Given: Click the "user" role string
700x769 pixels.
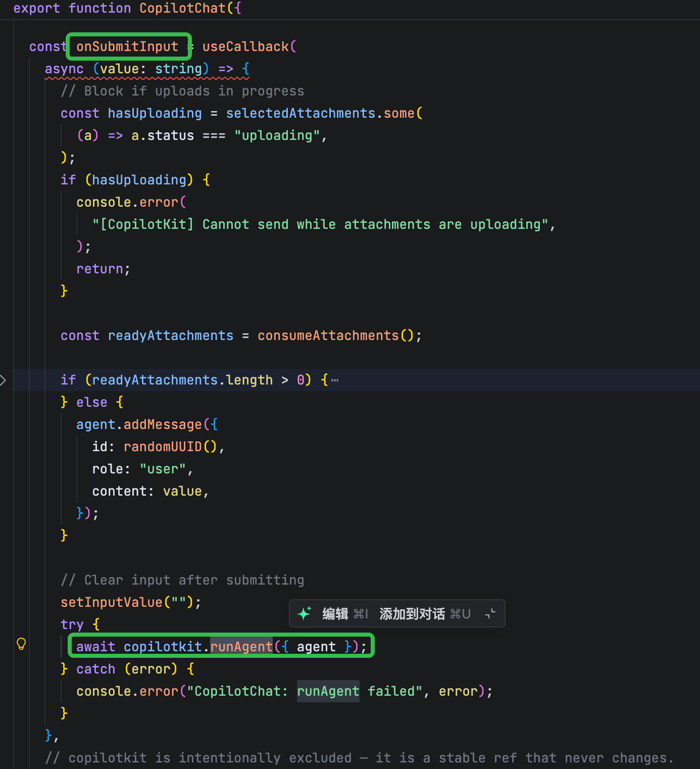Looking at the screenshot, I should click(163, 469).
